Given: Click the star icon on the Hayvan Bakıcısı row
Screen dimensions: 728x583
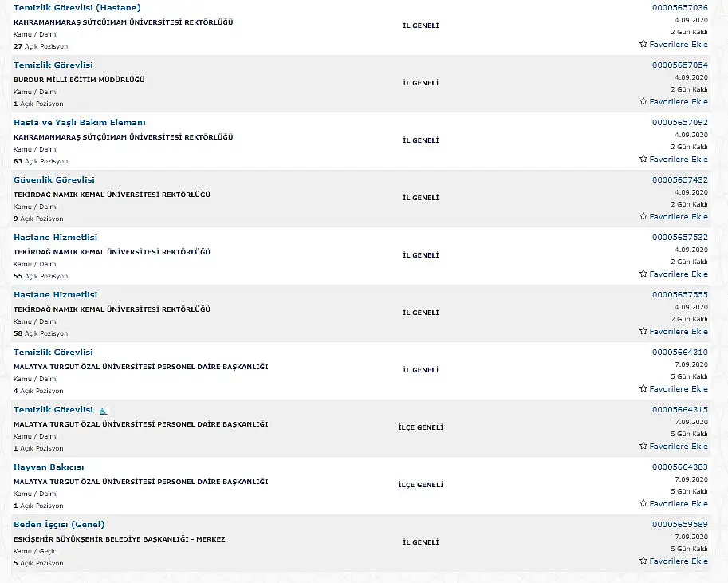Looking at the screenshot, I should (643, 503).
